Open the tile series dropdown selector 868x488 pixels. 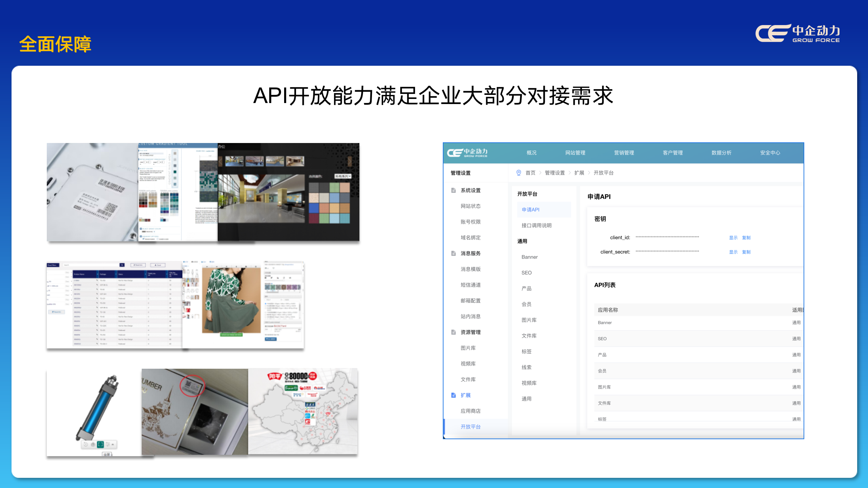click(343, 176)
